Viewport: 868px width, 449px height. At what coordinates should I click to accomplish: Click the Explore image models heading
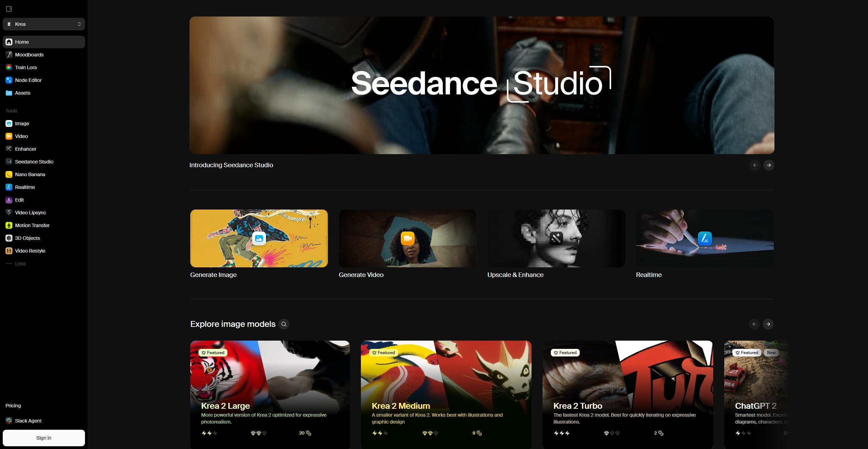click(233, 324)
